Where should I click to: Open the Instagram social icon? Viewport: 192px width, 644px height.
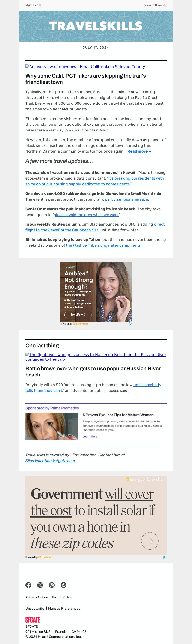(52, 585)
